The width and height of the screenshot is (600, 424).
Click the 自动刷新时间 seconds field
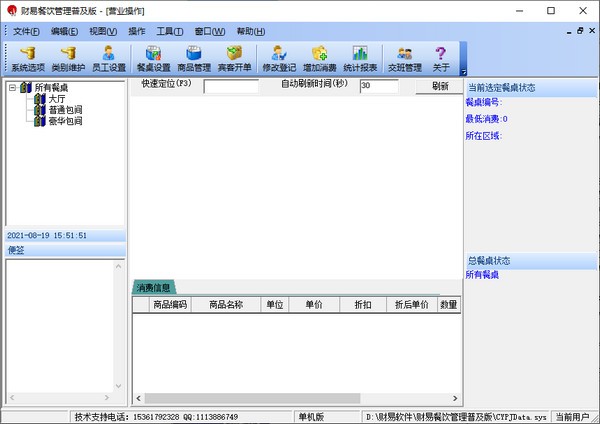[x=378, y=87]
